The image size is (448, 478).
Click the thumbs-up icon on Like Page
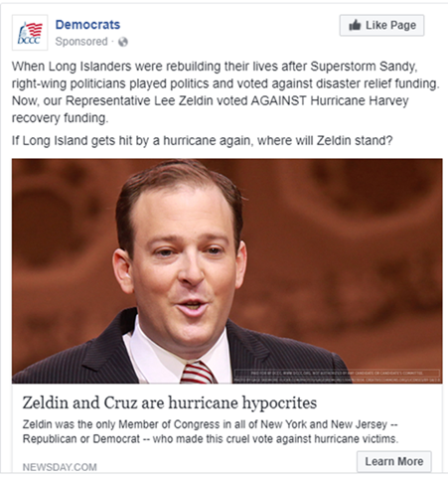[x=355, y=25]
